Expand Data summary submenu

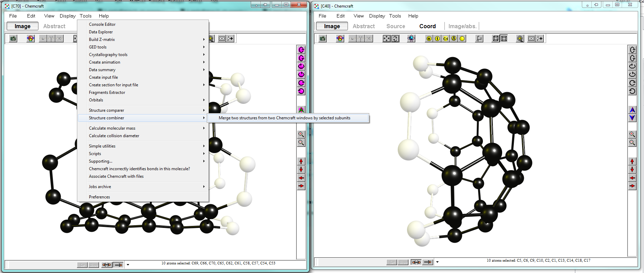pyautogui.click(x=143, y=70)
